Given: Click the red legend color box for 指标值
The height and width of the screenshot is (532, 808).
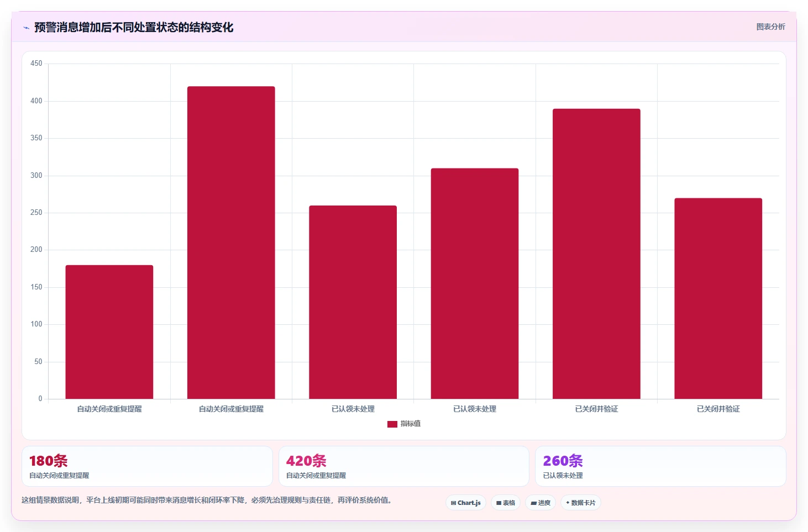Looking at the screenshot, I should (392, 424).
